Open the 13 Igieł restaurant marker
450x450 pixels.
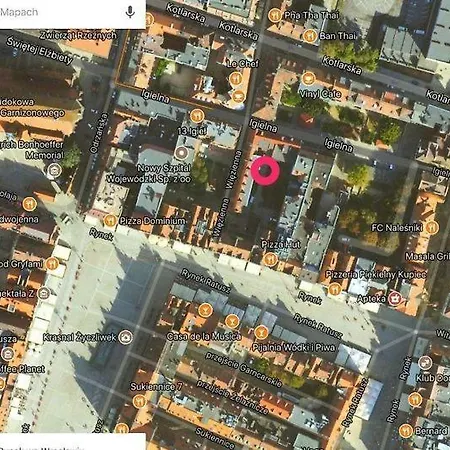(x=197, y=116)
